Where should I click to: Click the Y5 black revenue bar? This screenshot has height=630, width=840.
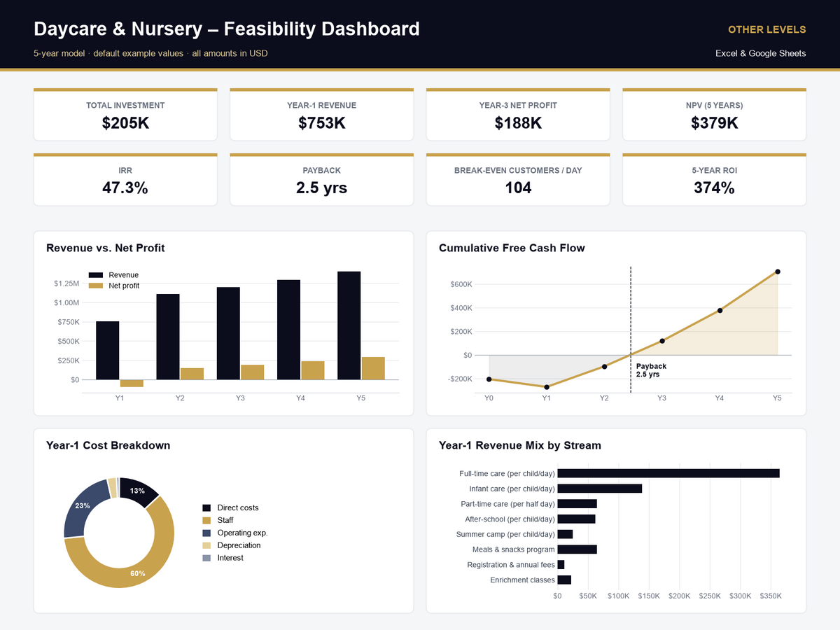349,325
